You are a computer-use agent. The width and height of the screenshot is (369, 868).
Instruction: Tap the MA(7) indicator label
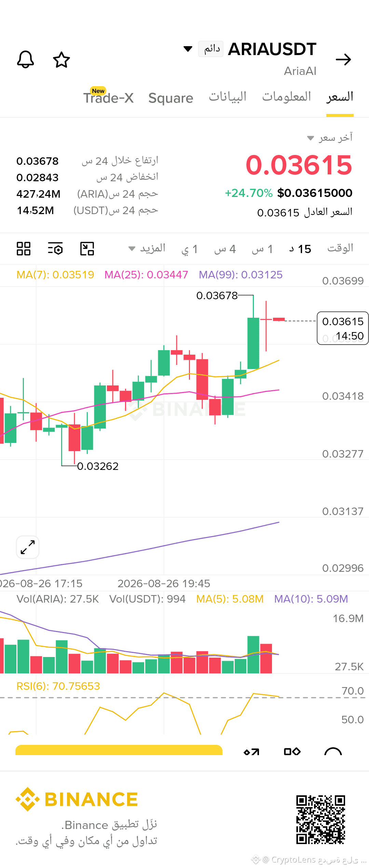(x=55, y=275)
